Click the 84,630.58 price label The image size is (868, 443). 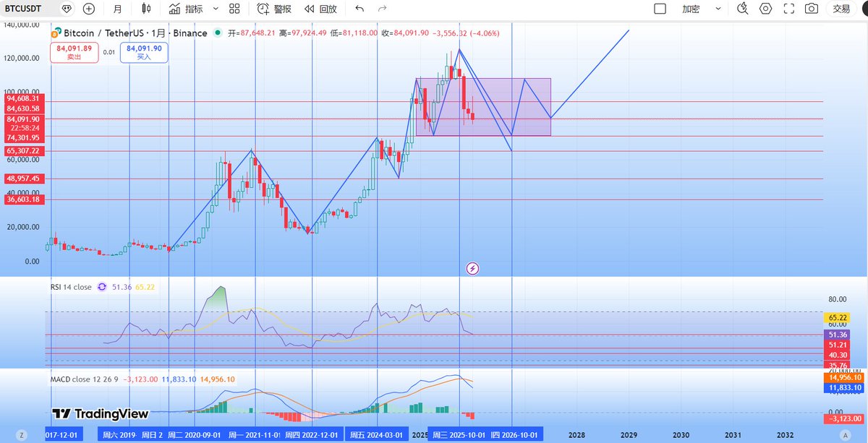[25, 108]
